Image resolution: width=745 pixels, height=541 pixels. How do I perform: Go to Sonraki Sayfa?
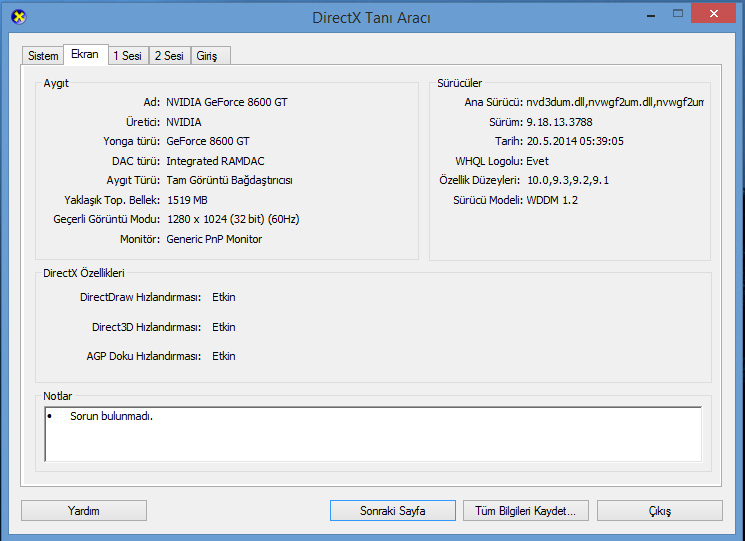[x=392, y=511]
